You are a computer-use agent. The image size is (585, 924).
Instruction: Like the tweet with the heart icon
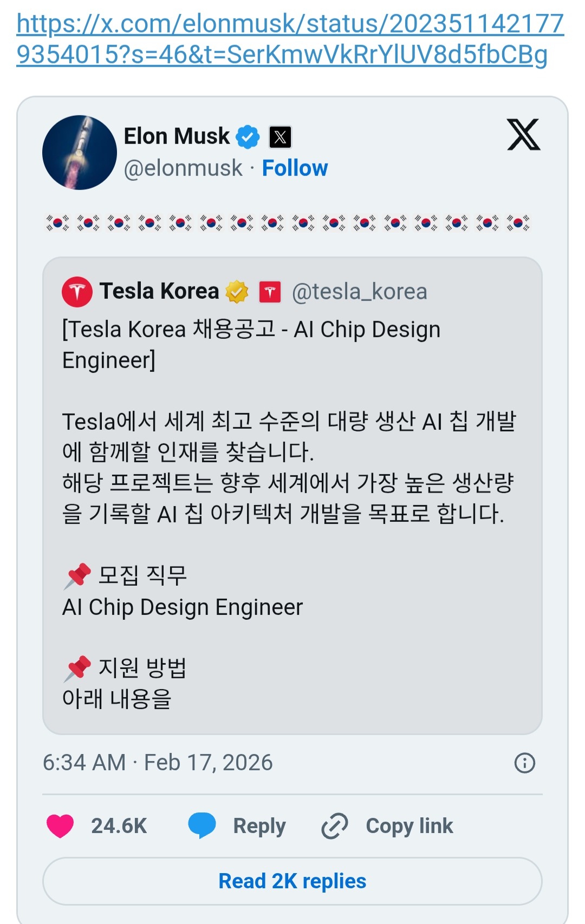[60, 826]
